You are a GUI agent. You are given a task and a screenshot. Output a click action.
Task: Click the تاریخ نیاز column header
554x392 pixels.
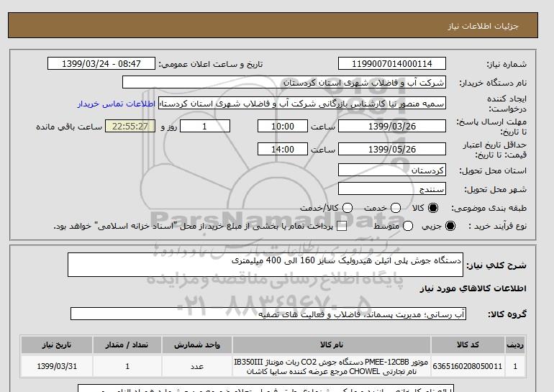57,345
